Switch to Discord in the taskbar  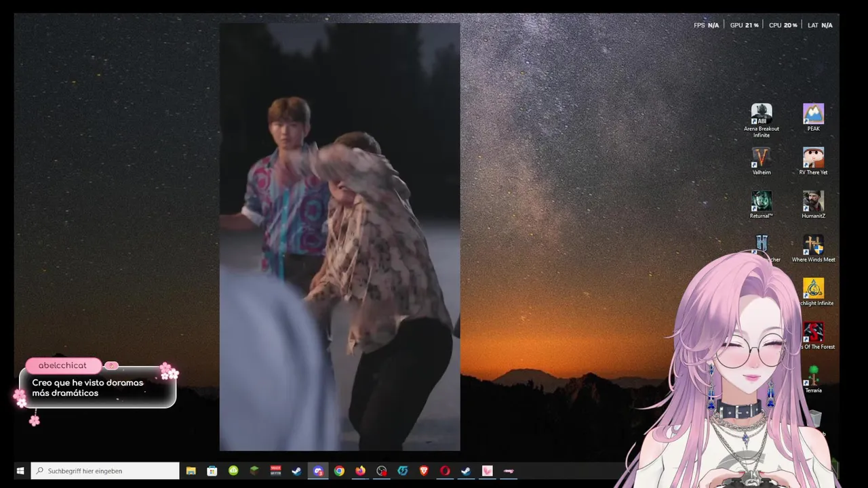coord(318,470)
